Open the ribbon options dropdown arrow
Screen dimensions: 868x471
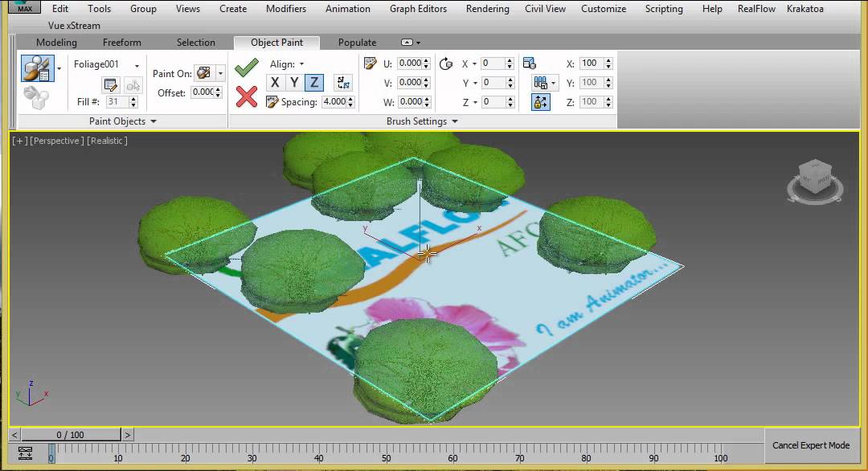pos(418,43)
